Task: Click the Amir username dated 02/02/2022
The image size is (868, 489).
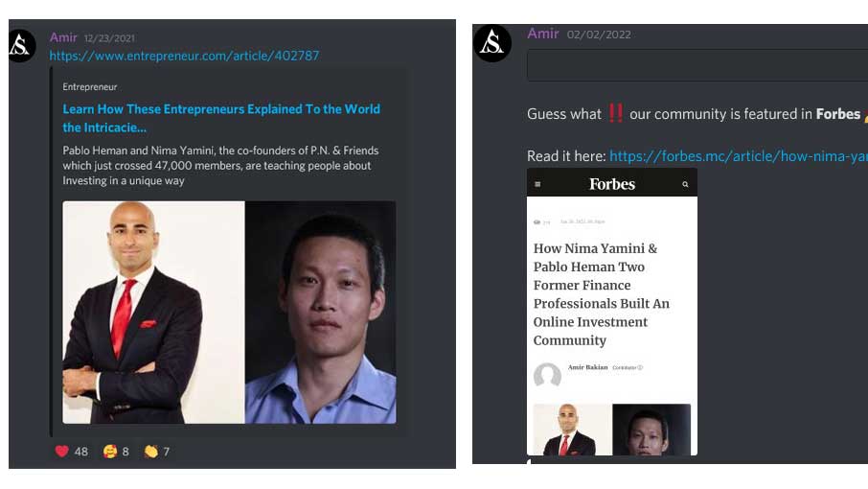Action: pos(543,34)
